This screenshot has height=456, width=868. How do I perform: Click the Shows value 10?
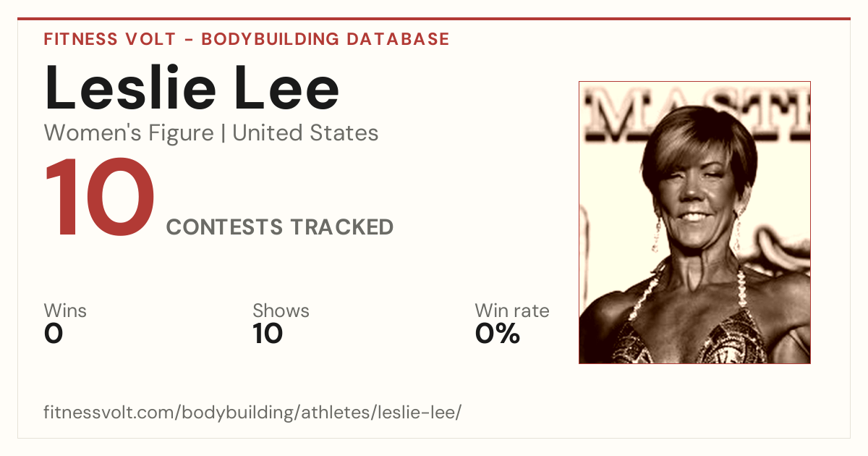tap(268, 334)
